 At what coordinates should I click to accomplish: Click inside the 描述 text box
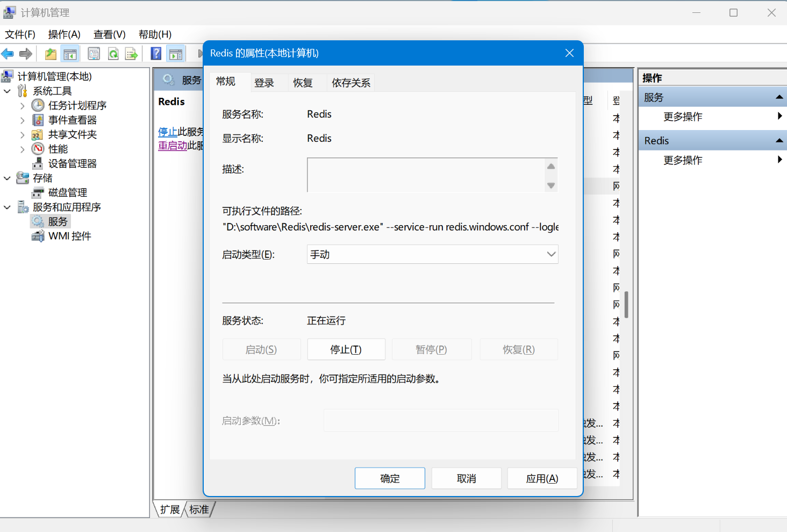(426, 175)
